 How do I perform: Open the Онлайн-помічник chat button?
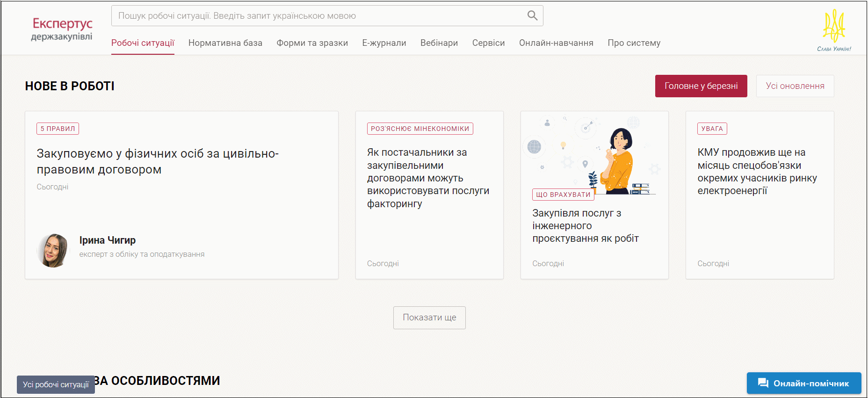[803, 383]
